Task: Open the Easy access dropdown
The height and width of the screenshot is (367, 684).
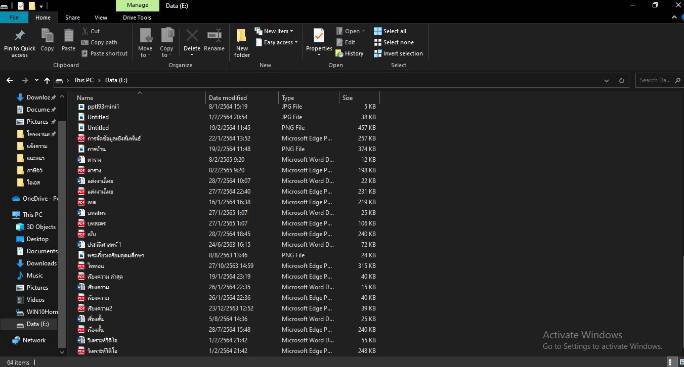Action: [x=276, y=42]
